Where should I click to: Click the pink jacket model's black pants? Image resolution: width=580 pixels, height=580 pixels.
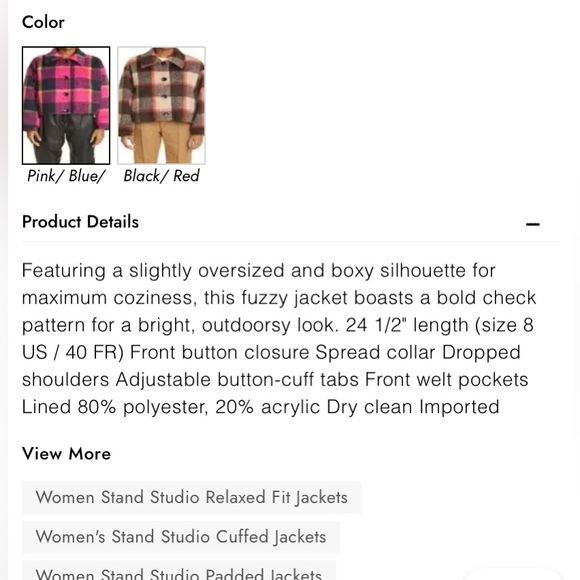click(66, 139)
